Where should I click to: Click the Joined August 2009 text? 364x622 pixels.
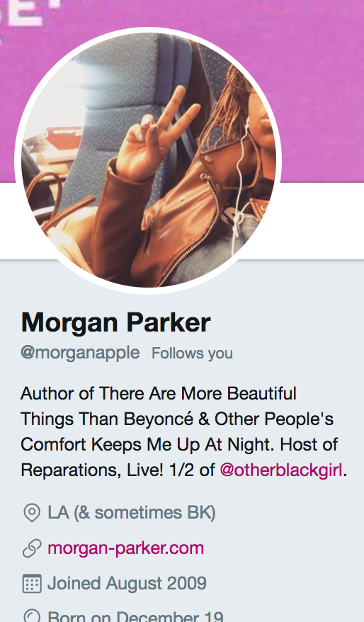pyautogui.click(x=127, y=583)
